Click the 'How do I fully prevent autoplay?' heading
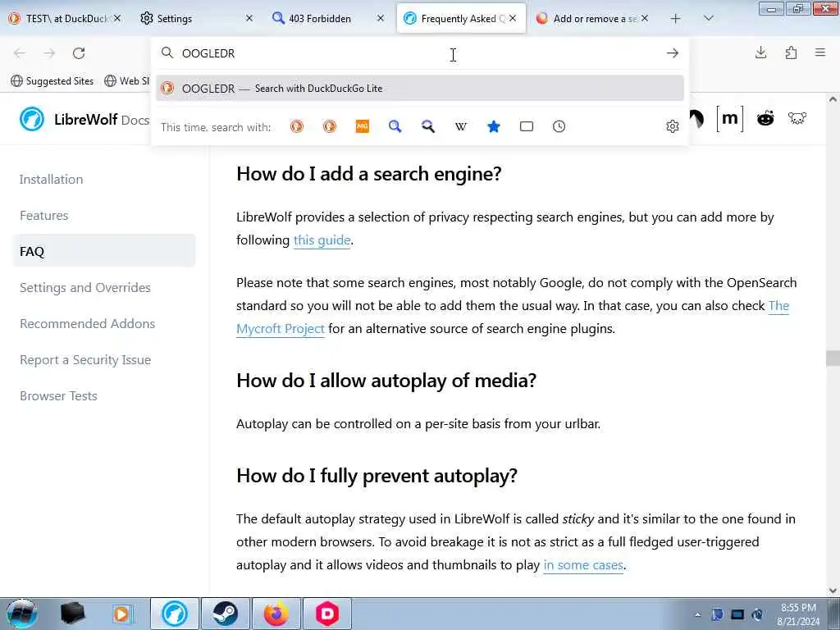Screen dimensions: 840x630 tap(377, 476)
